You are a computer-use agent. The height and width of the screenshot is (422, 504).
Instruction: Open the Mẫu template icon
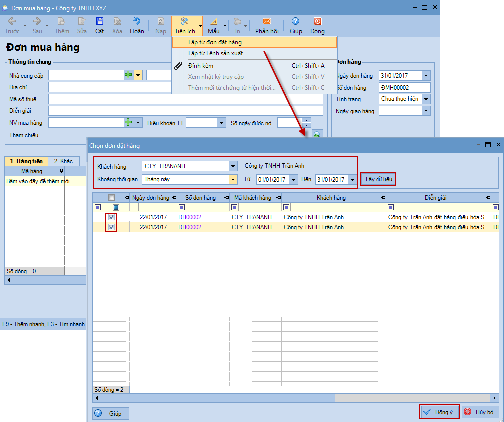pos(214,22)
